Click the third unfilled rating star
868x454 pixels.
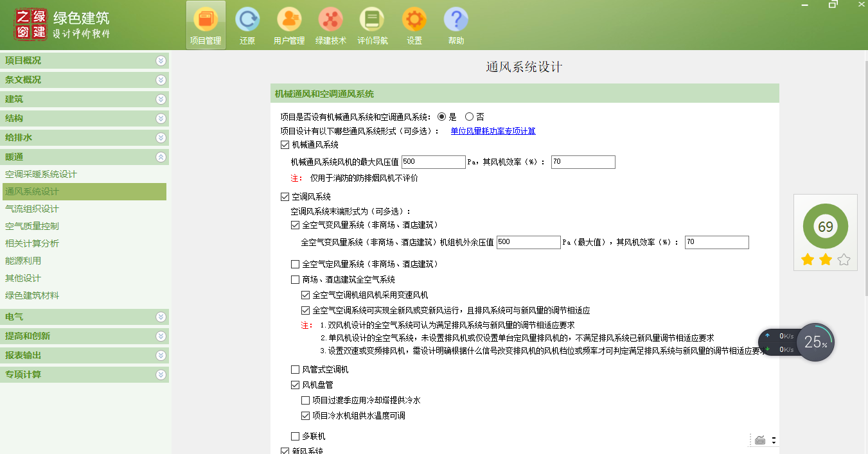point(842,259)
